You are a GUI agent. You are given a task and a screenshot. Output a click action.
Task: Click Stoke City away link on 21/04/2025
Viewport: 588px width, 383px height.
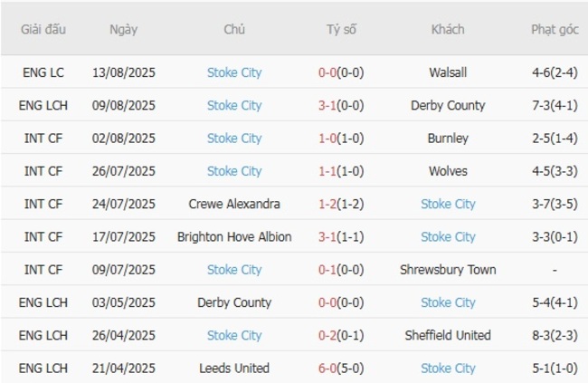(448, 369)
